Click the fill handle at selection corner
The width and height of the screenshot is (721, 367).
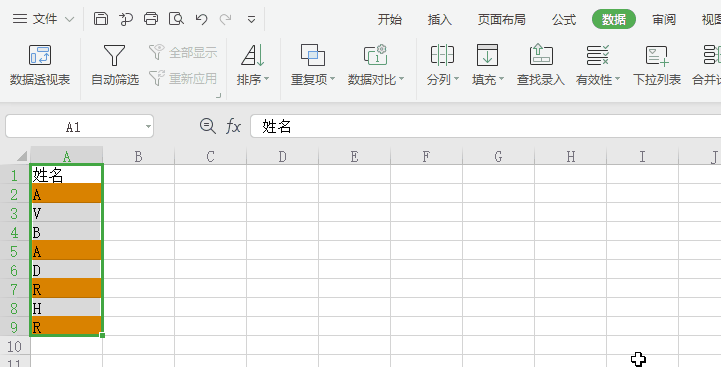point(102,335)
